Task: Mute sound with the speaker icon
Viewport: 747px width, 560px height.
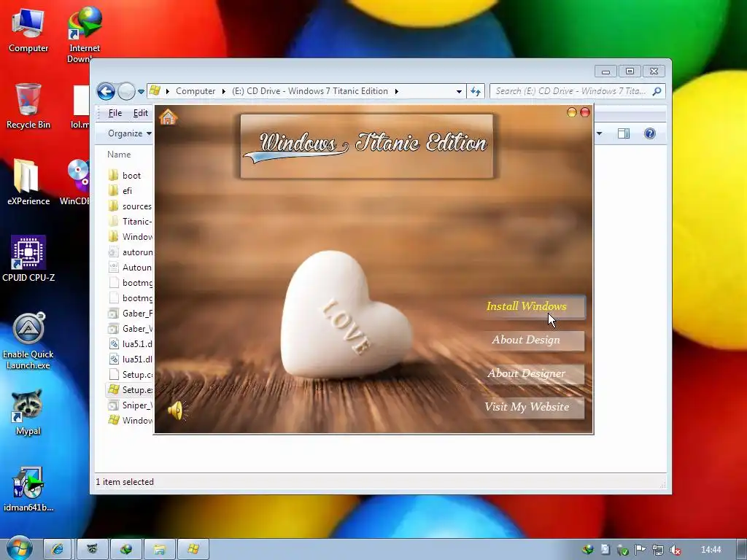Action: tap(177, 411)
